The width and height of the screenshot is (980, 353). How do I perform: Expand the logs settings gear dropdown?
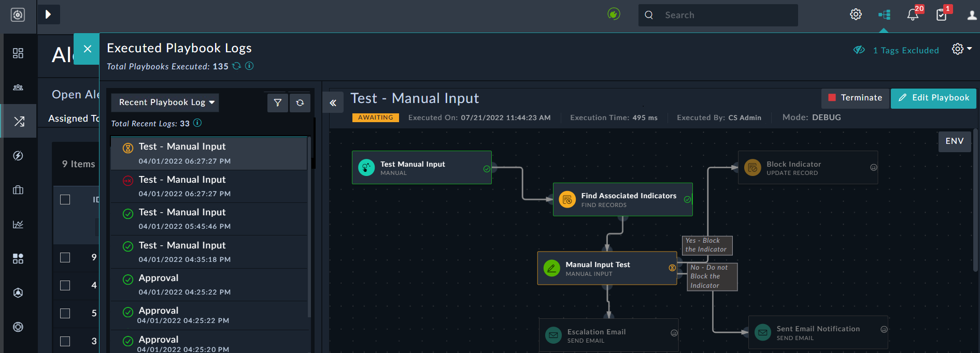point(961,49)
